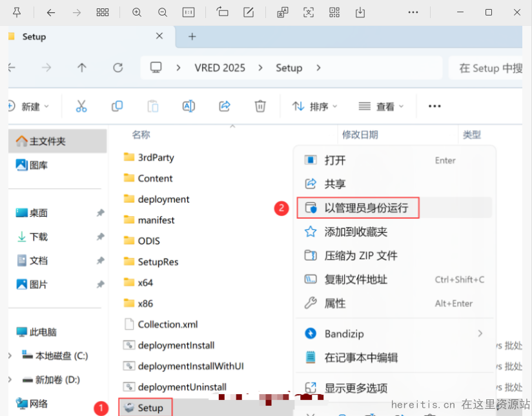Image resolution: width=532 pixels, height=416 pixels.
Task: Sort by Name (名称) column header
Action: pyautogui.click(x=141, y=135)
